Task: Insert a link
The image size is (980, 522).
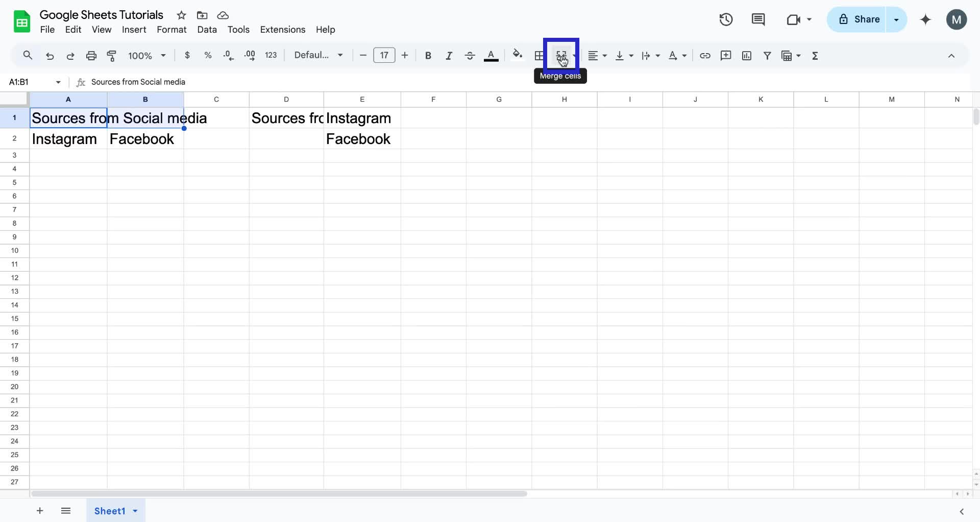Action: click(x=705, y=55)
